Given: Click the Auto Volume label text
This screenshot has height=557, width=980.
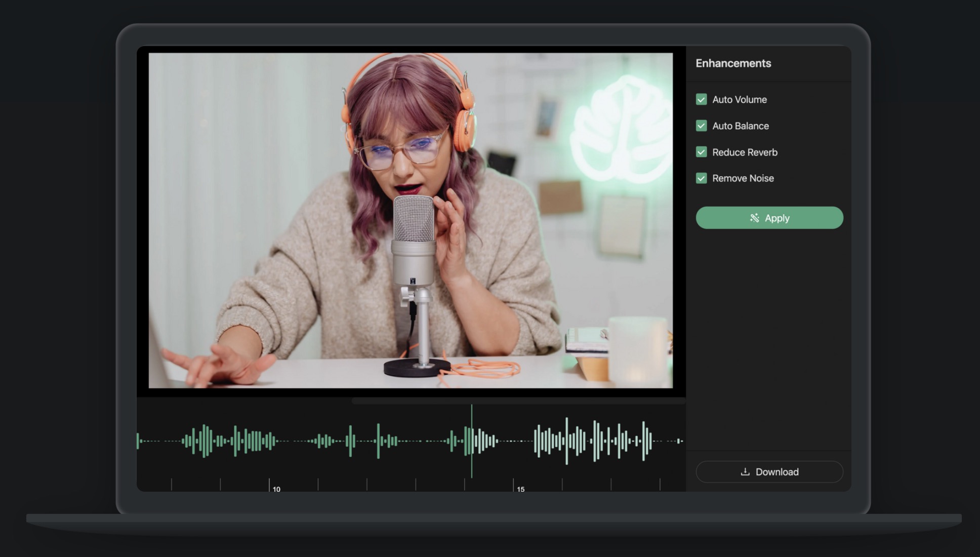Looking at the screenshot, I should click(739, 100).
